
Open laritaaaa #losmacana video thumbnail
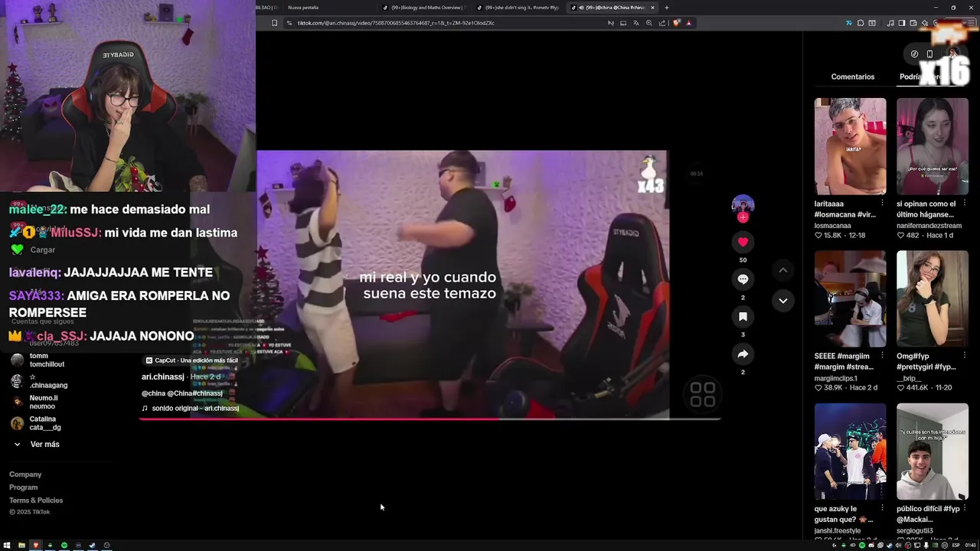coord(850,146)
